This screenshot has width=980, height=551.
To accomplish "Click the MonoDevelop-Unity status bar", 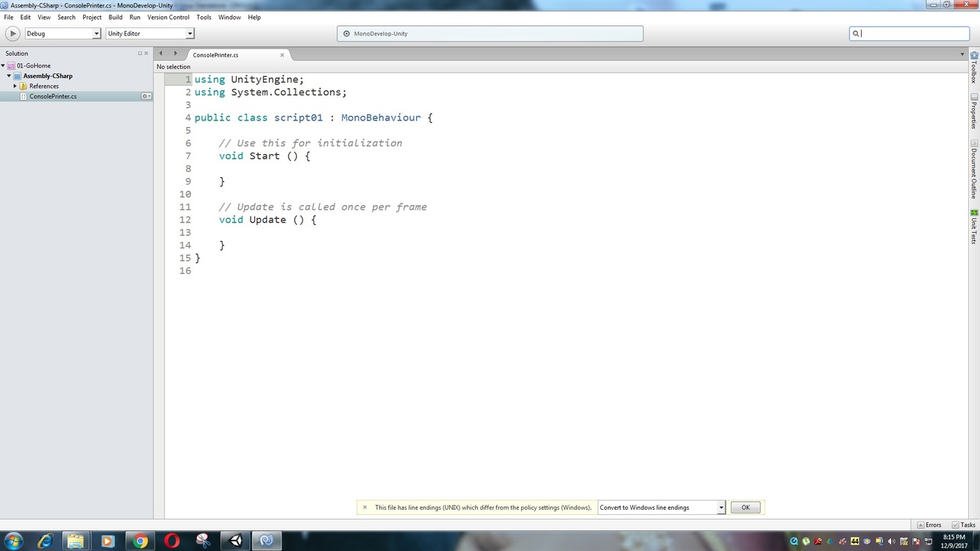I will 490,33.
